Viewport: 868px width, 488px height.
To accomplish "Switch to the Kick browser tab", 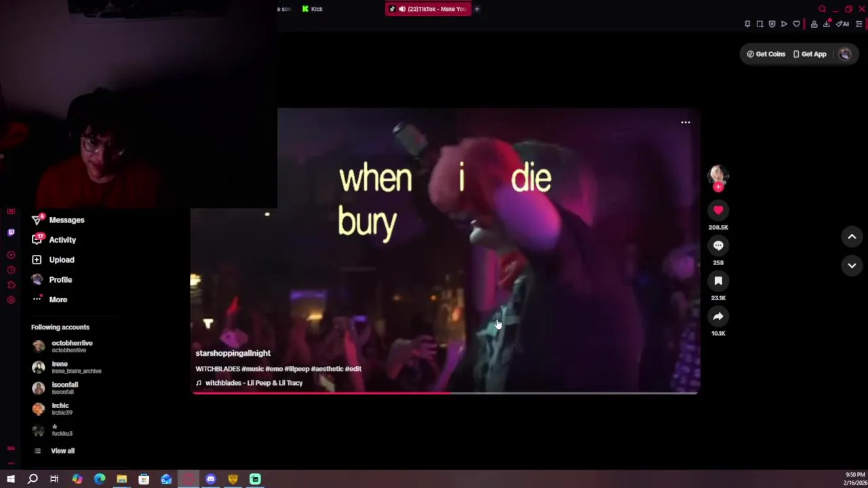I will point(313,9).
